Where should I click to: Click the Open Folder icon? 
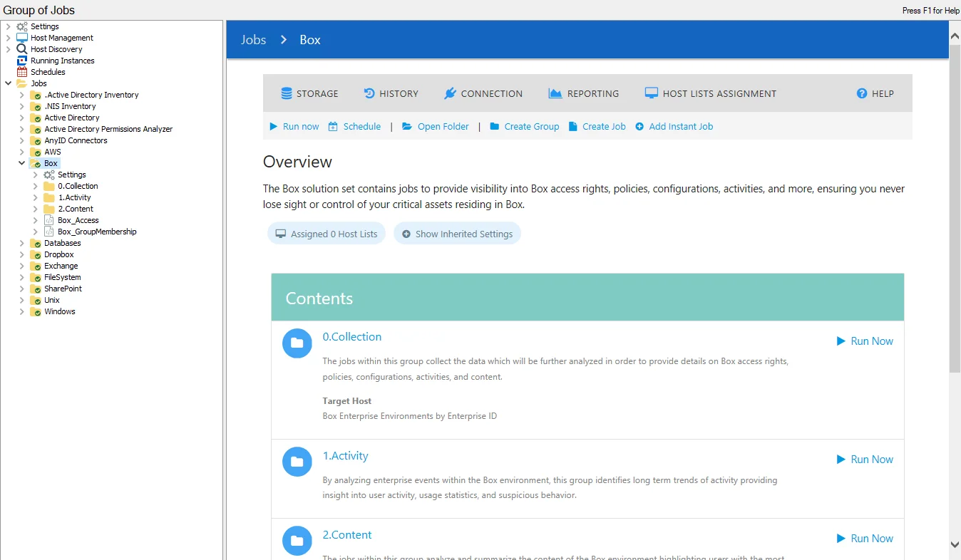point(407,126)
